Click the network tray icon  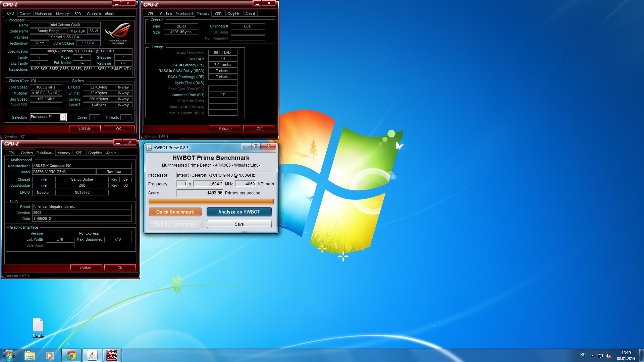(x=600, y=356)
